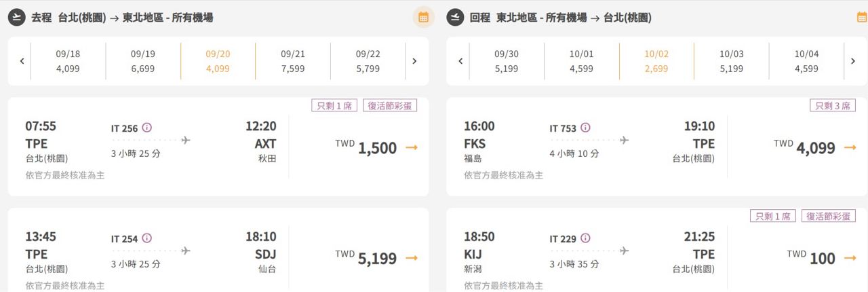Show earlier return dates

coord(460,61)
